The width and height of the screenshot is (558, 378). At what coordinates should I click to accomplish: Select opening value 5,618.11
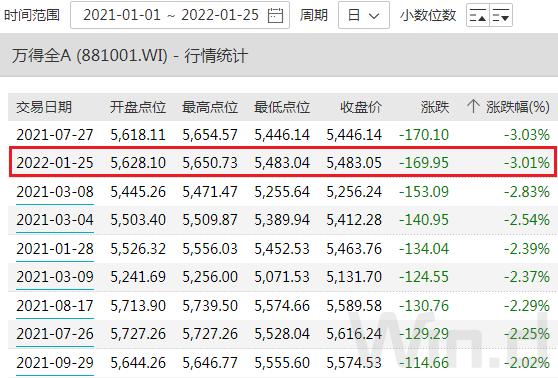click(x=138, y=135)
